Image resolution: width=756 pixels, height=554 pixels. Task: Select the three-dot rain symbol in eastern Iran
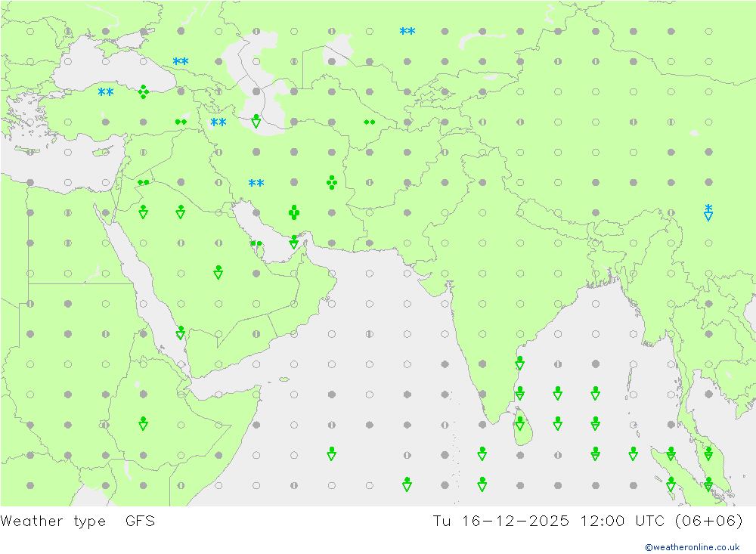tap(332, 182)
